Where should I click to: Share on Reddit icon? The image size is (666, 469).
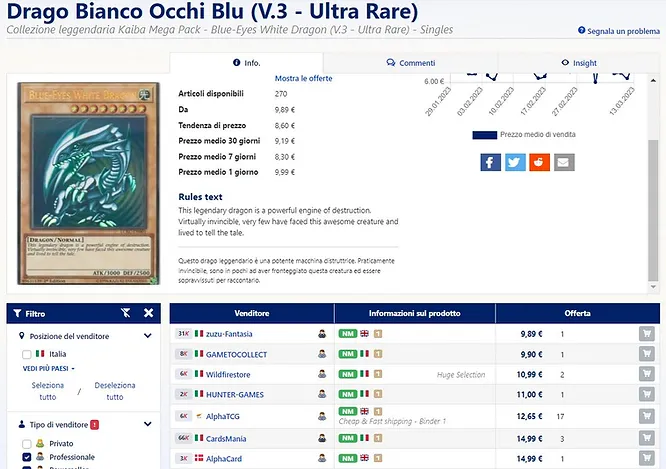point(539,162)
